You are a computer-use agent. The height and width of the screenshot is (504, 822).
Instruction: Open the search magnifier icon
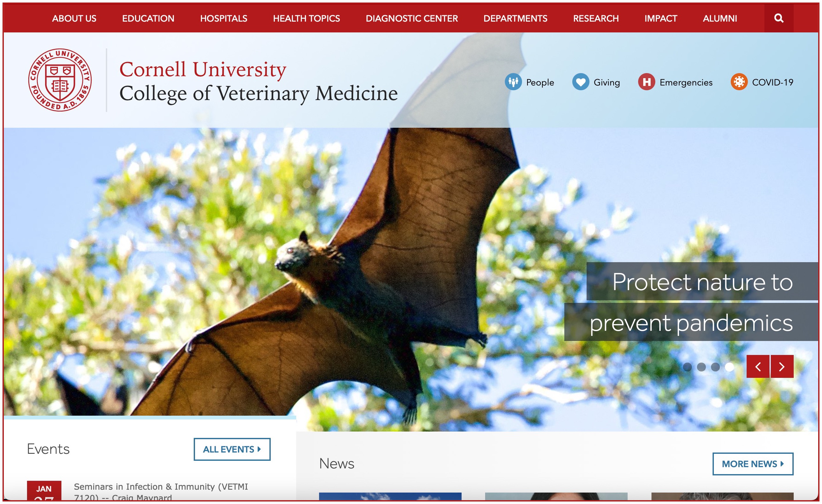pos(779,18)
